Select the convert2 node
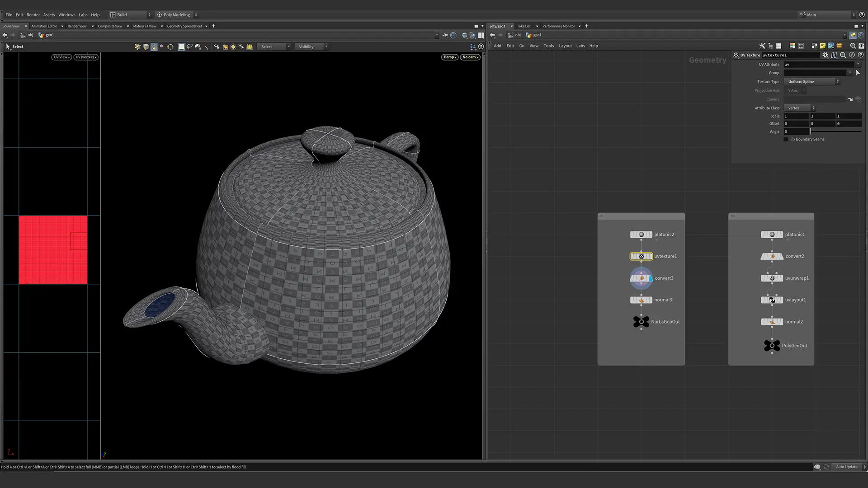Screen dimensions: 868x488 [x=772, y=256]
